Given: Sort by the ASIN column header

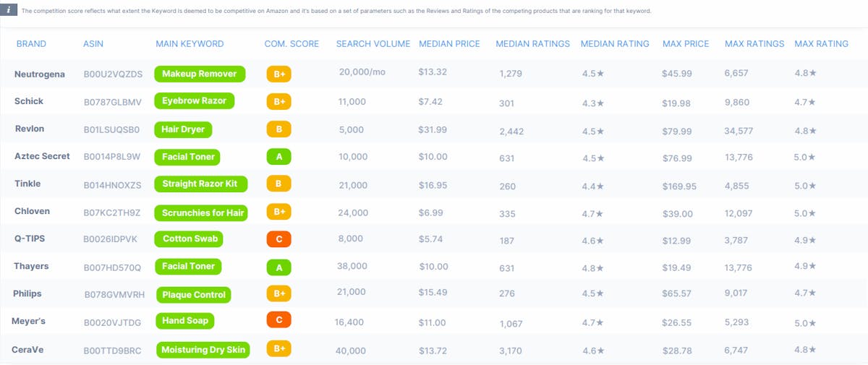Looking at the screenshot, I should point(93,44).
